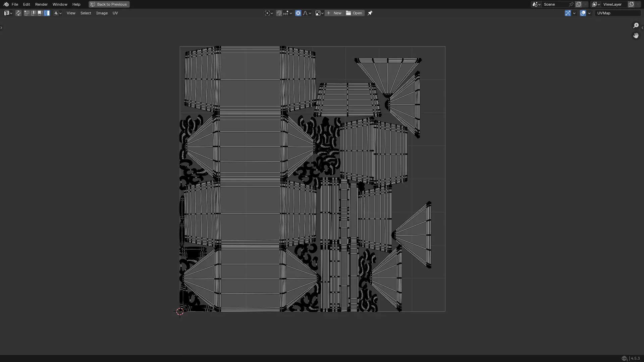Click the Blender logo icon

pyautogui.click(x=6, y=4)
